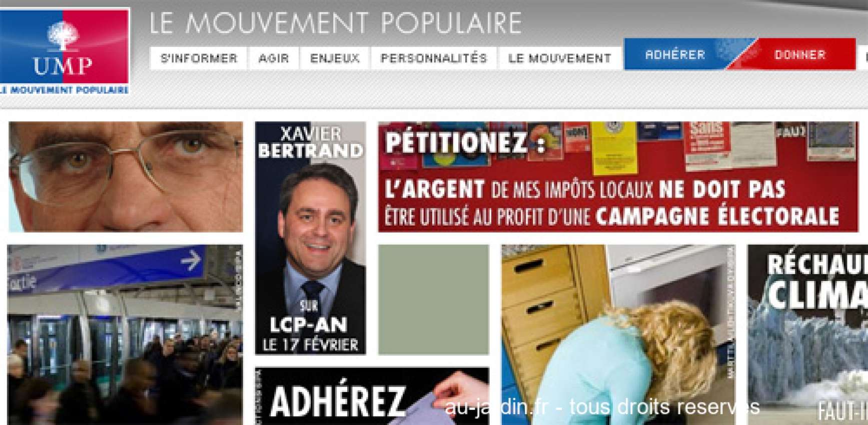868x425 pixels.
Task: Go to LE MOUVEMENT section
Action: (560, 58)
